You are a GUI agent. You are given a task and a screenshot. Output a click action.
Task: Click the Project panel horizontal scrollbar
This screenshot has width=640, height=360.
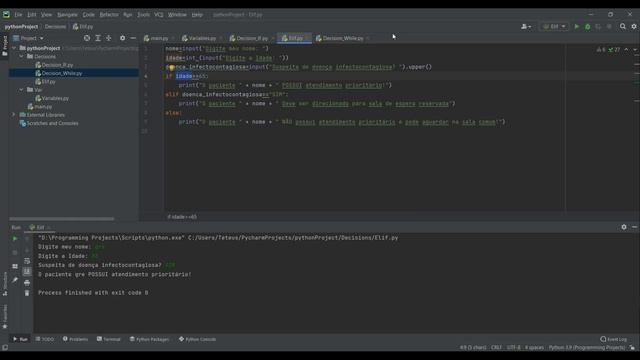(x=62, y=219)
